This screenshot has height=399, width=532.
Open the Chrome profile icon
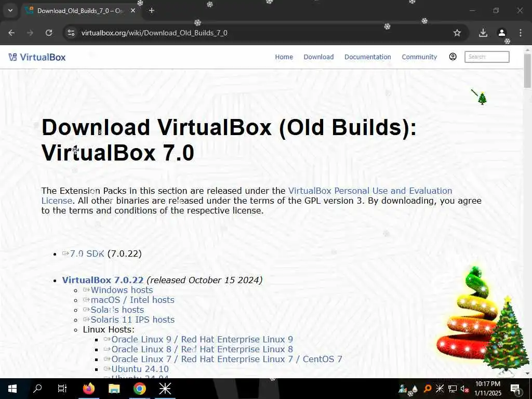click(502, 33)
